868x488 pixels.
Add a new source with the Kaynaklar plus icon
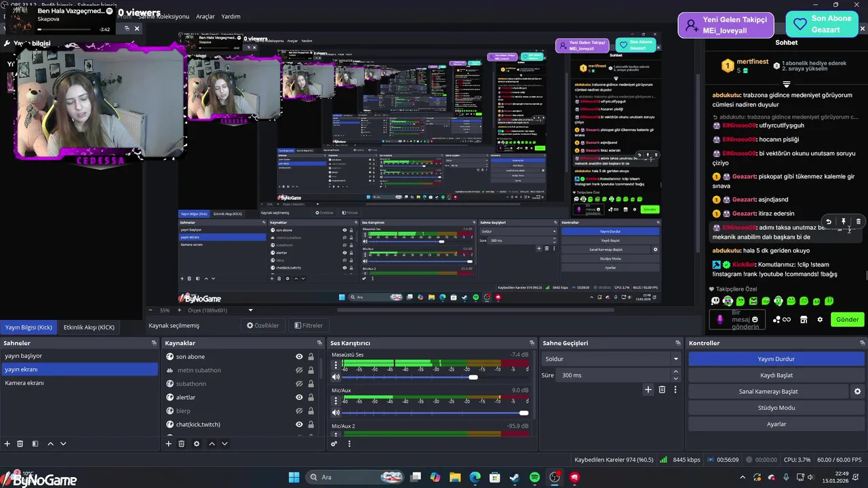pyautogui.click(x=169, y=444)
